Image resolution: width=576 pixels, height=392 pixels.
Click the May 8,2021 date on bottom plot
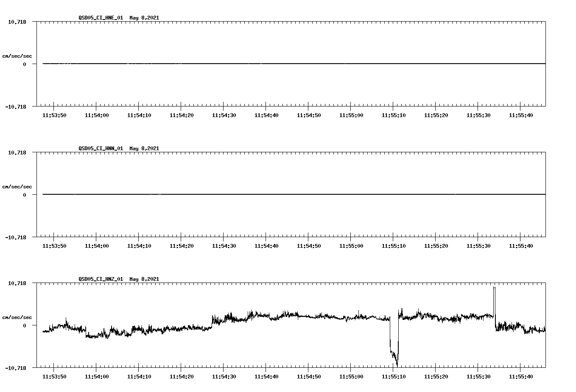pos(144,279)
